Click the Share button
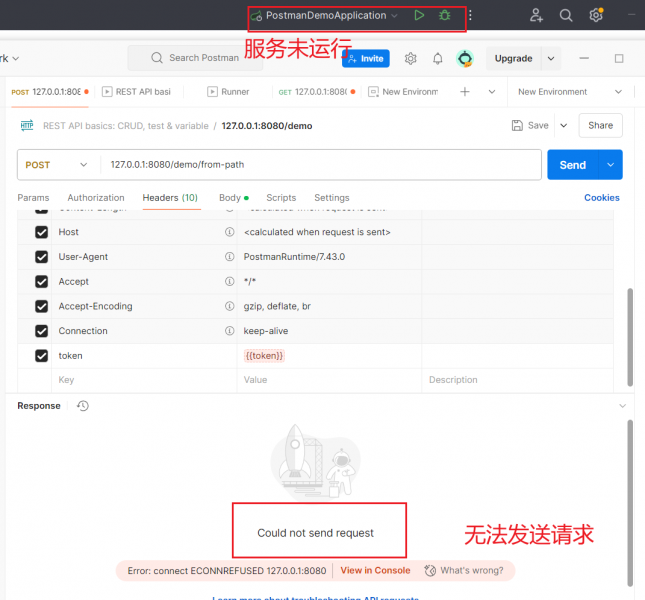The height and width of the screenshot is (600, 645). pos(600,125)
